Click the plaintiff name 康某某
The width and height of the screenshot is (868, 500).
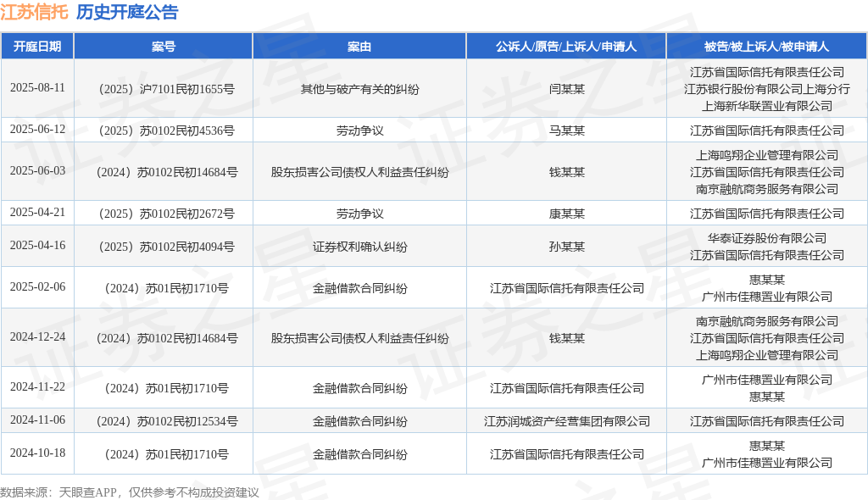(566, 214)
